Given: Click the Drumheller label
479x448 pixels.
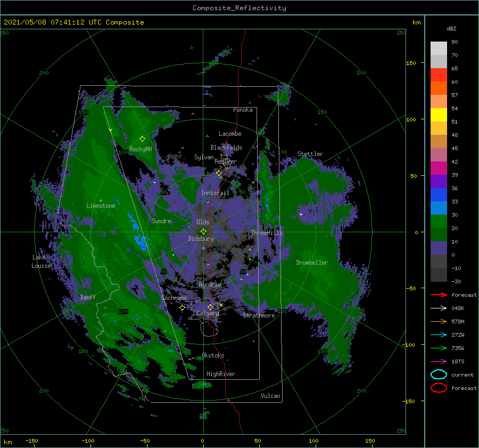Looking at the screenshot, I should tap(312, 263).
